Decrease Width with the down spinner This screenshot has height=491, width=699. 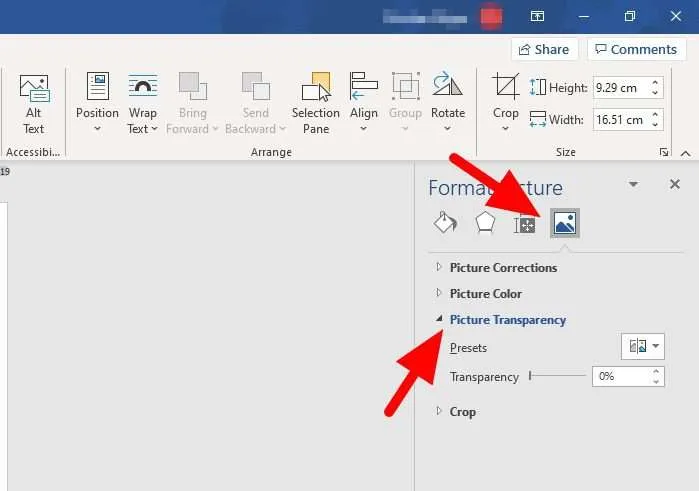pyautogui.click(x=655, y=124)
